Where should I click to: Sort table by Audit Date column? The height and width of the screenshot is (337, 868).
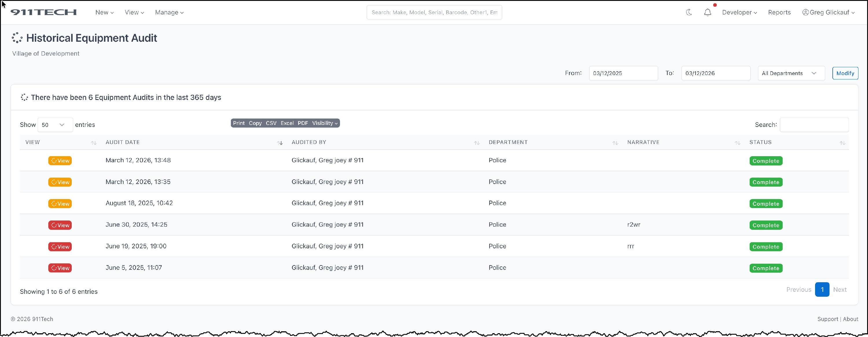123,142
